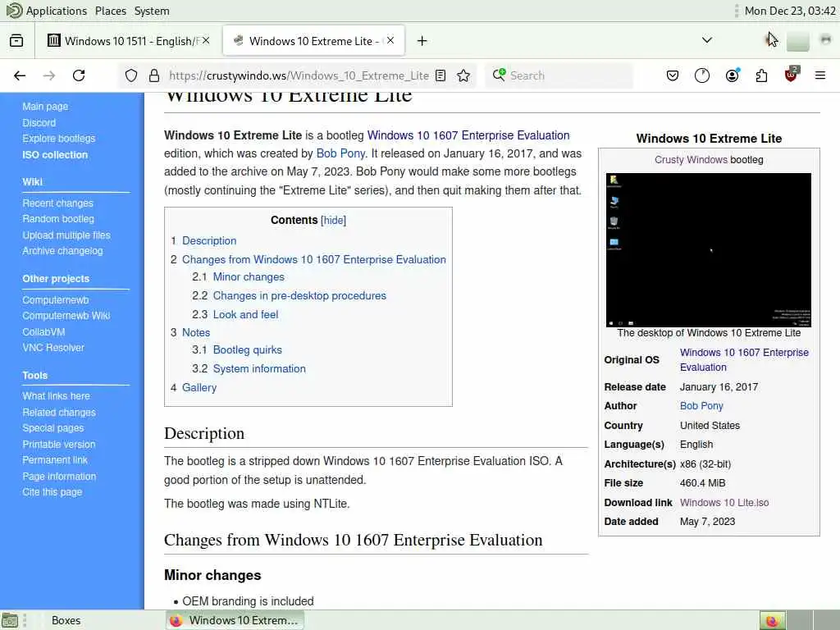This screenshot has width=840, height=630.
Task: Open Random bootleg in sidebar
Action: click(58, 218)
